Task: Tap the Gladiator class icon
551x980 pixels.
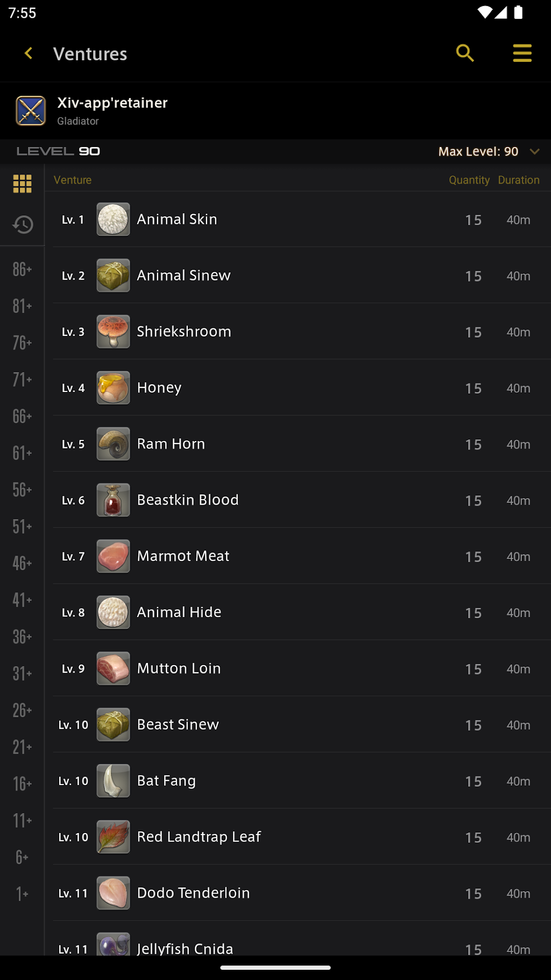Action: tap(31, 110)
